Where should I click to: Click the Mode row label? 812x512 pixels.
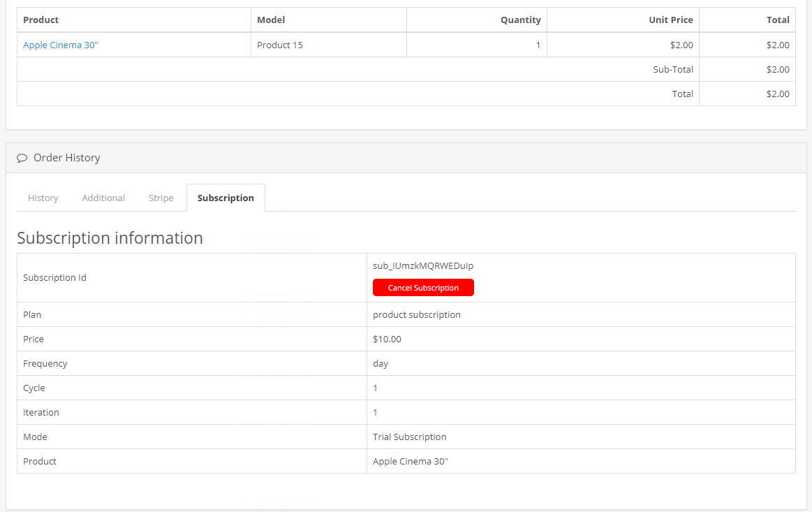[x=35, y=437]
